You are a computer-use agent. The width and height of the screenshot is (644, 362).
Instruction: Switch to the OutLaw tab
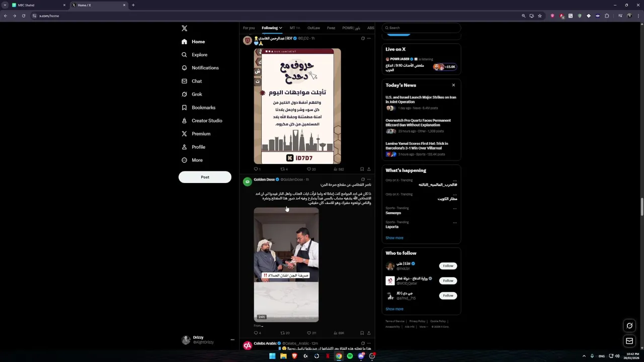tap(313, 28)
